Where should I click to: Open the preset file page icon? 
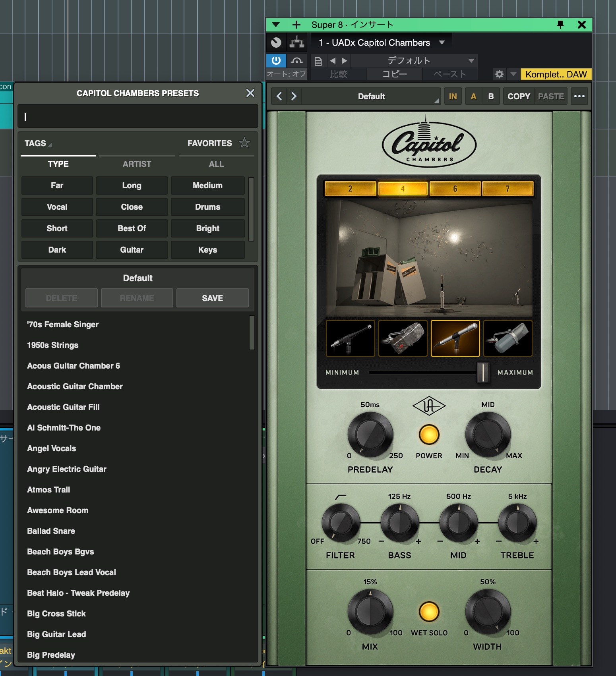coord(318,61)
